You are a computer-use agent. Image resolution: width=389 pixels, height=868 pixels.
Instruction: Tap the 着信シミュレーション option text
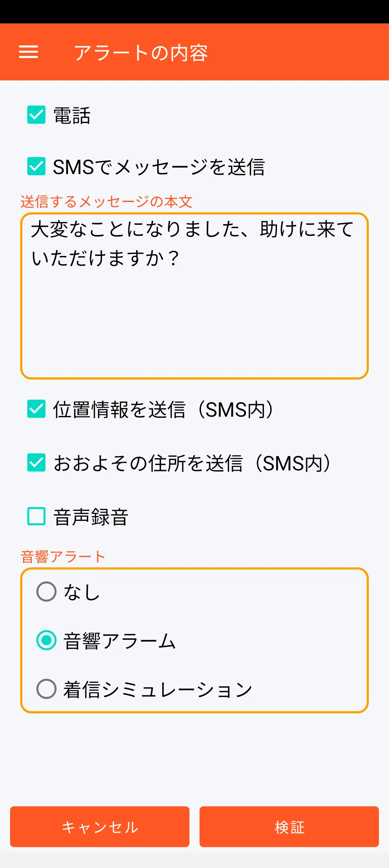[x=157, y=690]
